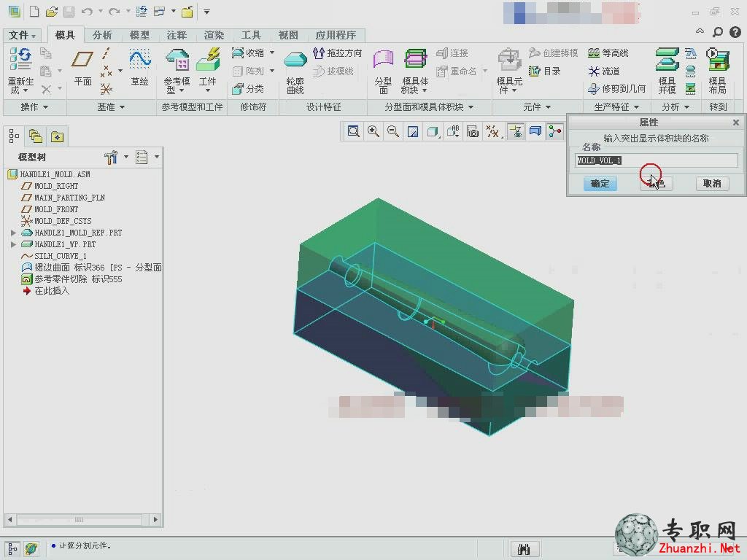Click the 重新生成 regenerate icon
This screenshot has width=747, height=560.
pyautogui.click(x=20, y=60)
